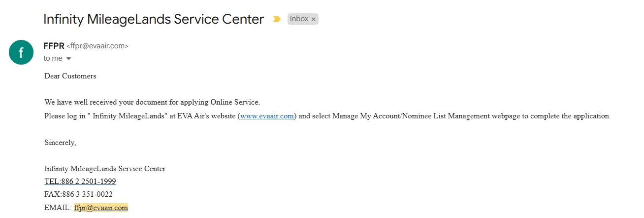The height and width of the screenshot is (218, 644).
Task: Click the TEL:886 2 2501-1999 link
Action: [x=80, y=182]
